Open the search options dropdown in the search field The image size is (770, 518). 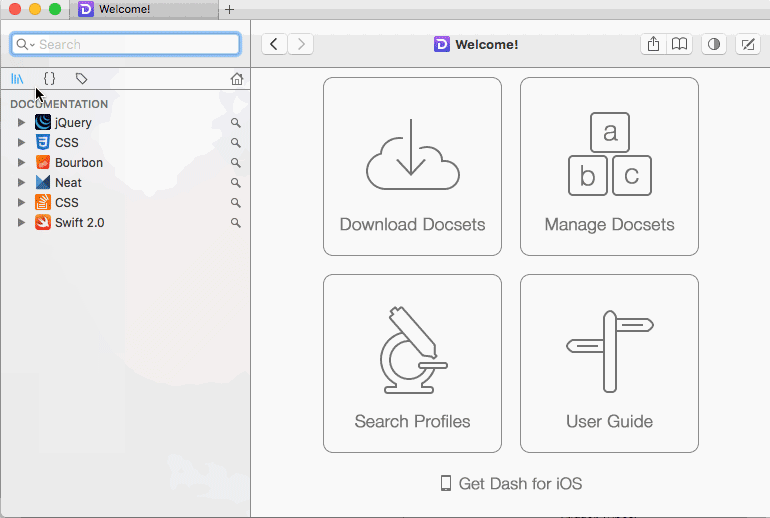pyautogui.click(x=25, y=45)
